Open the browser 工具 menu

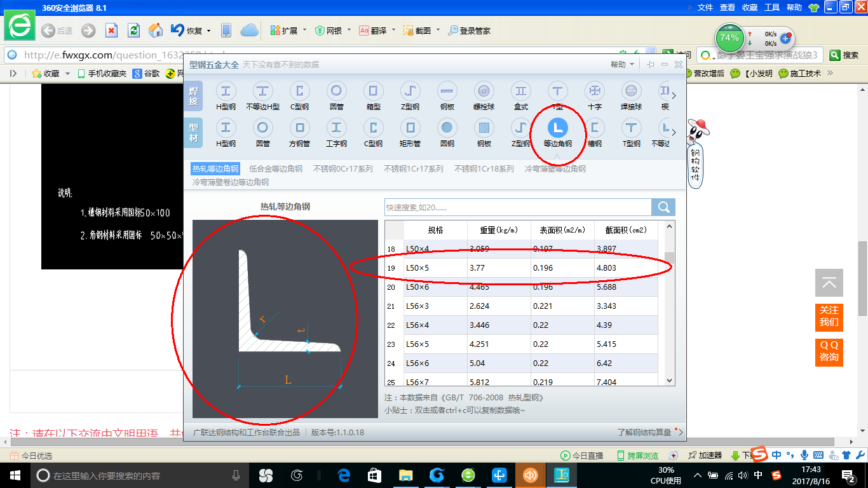772,8
